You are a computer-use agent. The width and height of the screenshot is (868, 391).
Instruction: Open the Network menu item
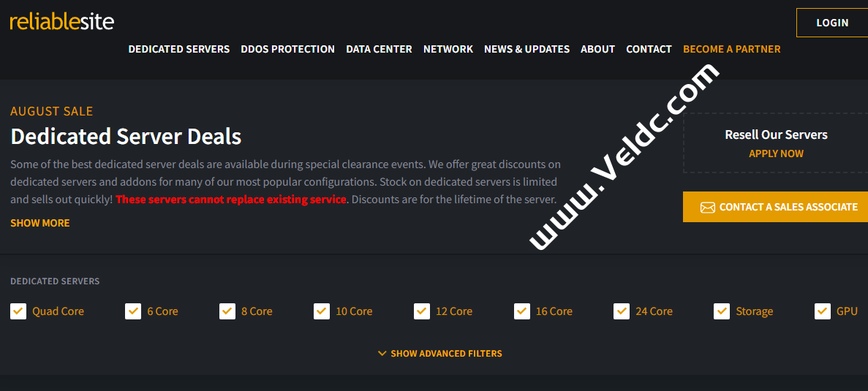448,49
